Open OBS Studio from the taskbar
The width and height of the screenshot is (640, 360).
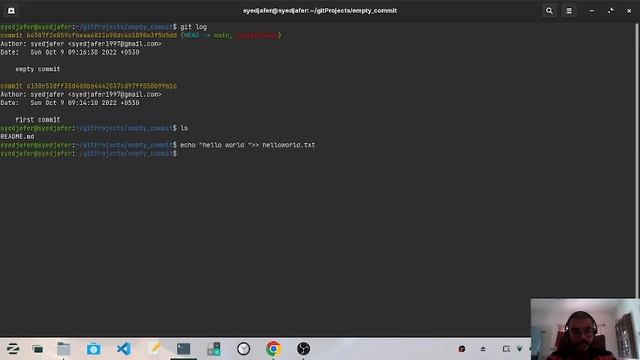pyautogui.click(x=303, y=349)
